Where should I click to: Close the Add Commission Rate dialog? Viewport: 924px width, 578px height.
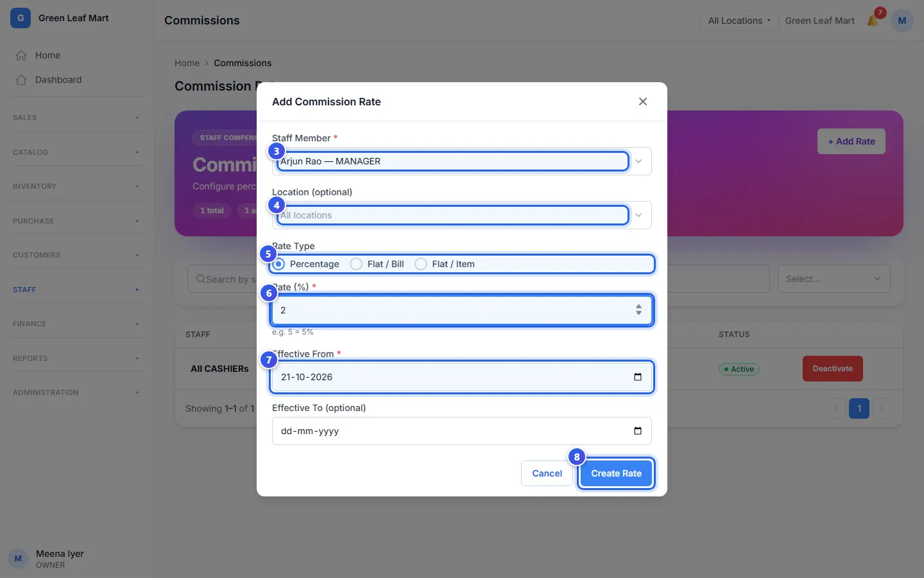[x=643, y=101]
